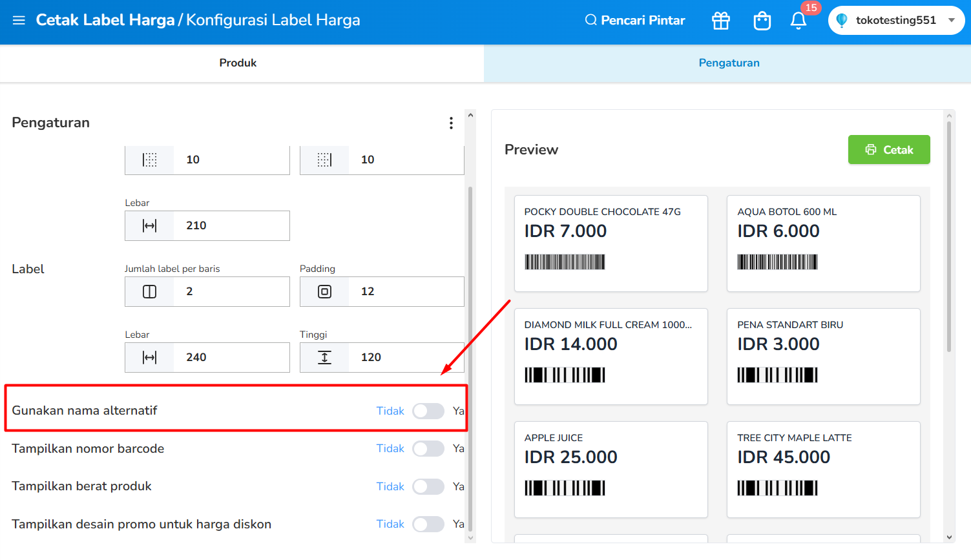The image size is (971, 560).
Task: Select the APPLE JUICE label card
Action: pyautogui.click(x=611, y=470)
